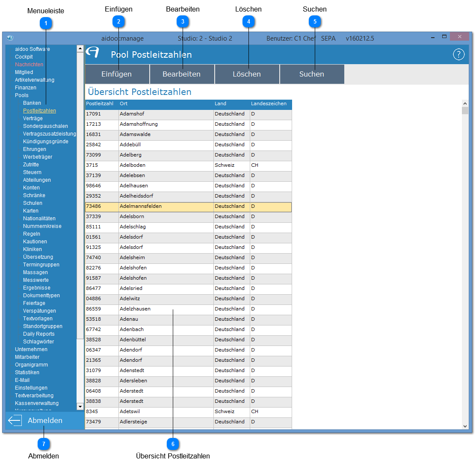Select the Adamshof row
476x467 pixels.
[x=189, y=114]
